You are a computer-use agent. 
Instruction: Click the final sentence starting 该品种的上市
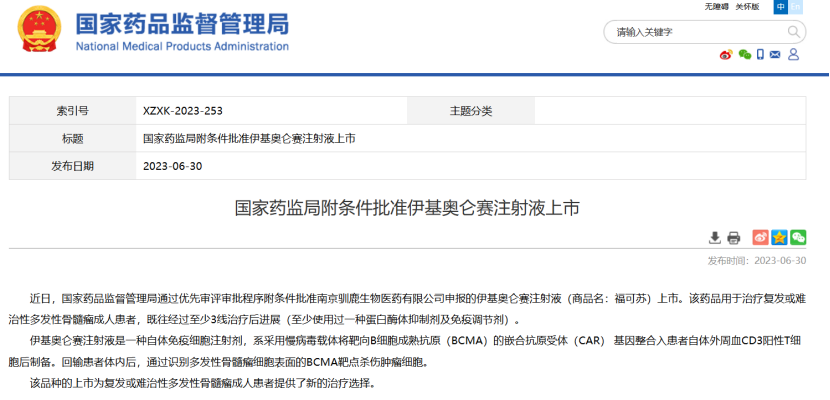pos(203,383)
